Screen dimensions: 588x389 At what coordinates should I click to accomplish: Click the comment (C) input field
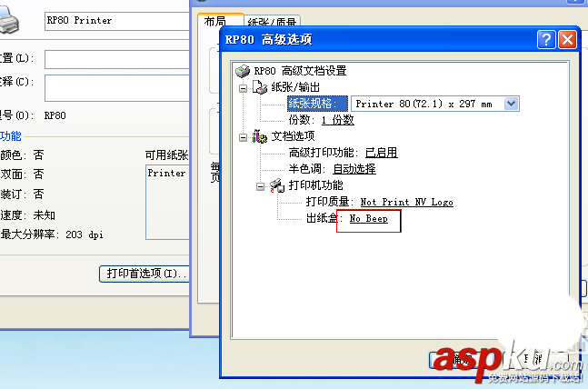coord(116,88)
